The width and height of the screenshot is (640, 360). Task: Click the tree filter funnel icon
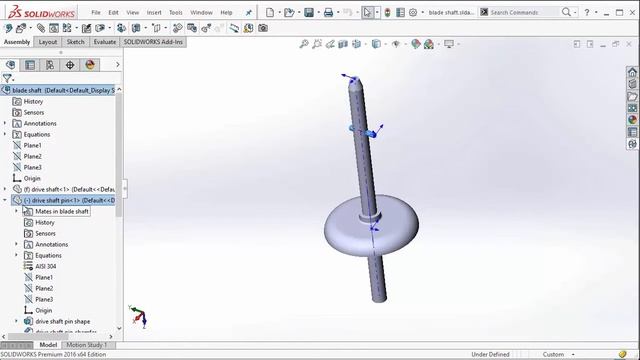coord(7,78)
